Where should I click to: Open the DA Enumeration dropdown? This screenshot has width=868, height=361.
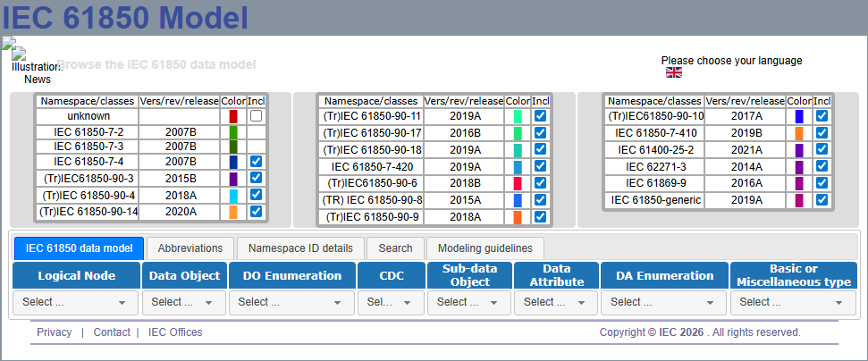pyautogui.click(x=664, y=303)
